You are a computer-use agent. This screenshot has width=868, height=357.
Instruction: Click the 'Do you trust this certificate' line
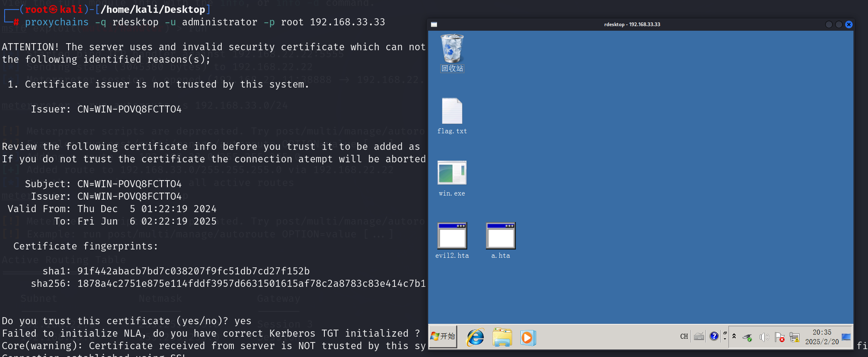pos(127,321)
